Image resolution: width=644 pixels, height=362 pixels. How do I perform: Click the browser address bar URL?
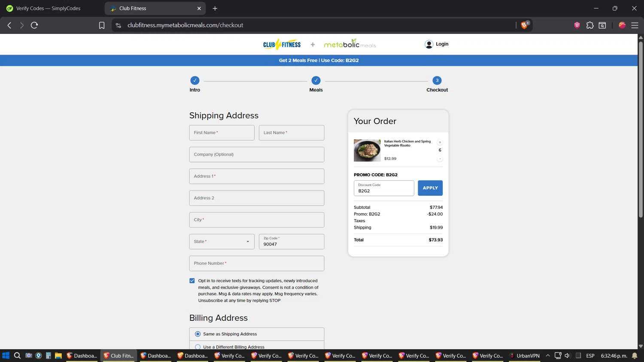click(x=185, y=25)
